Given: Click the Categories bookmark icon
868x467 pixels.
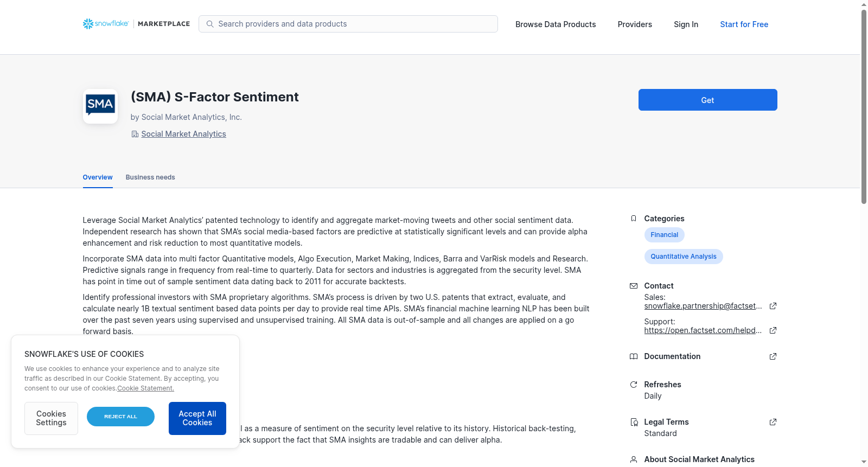Looking at the screenshot, I should (x=634, y=219).
